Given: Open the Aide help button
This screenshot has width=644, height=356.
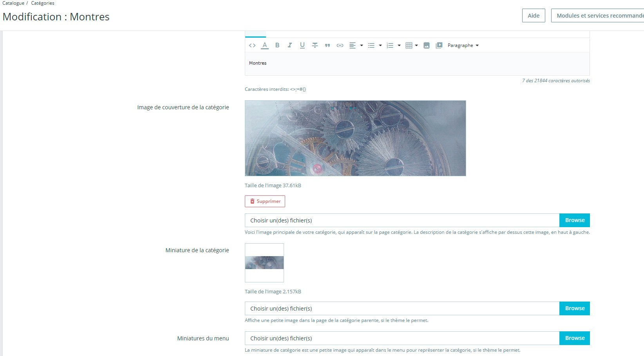Looking at the screenshot, I should (x=534, y=16).
